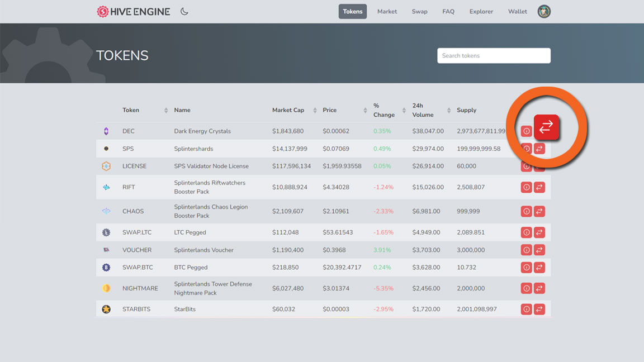Click the LICENSE token hexagon icon
This screenshot has height=362, width=644.
pos(106,166)
